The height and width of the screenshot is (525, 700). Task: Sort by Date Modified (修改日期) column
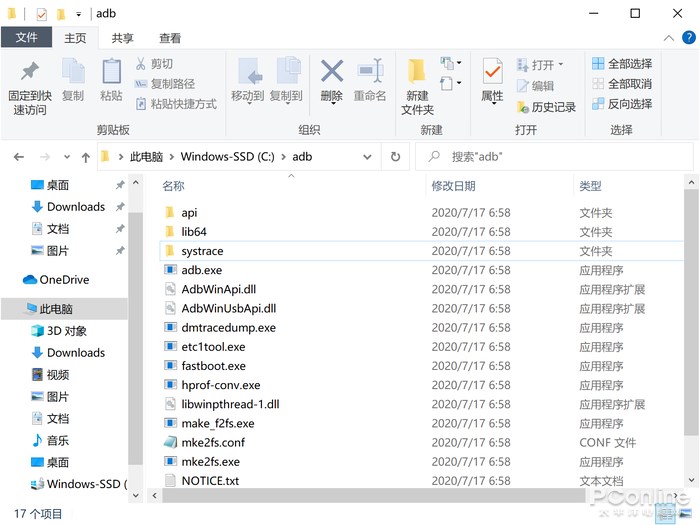[x=453, y=186]
